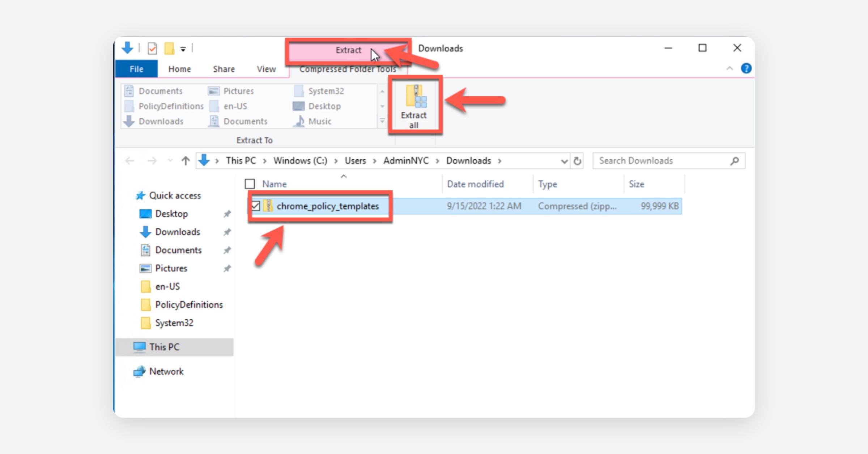The image size is (868, 454).
Task: Switch to the View ribbon tab
Action: coord(266,69)
